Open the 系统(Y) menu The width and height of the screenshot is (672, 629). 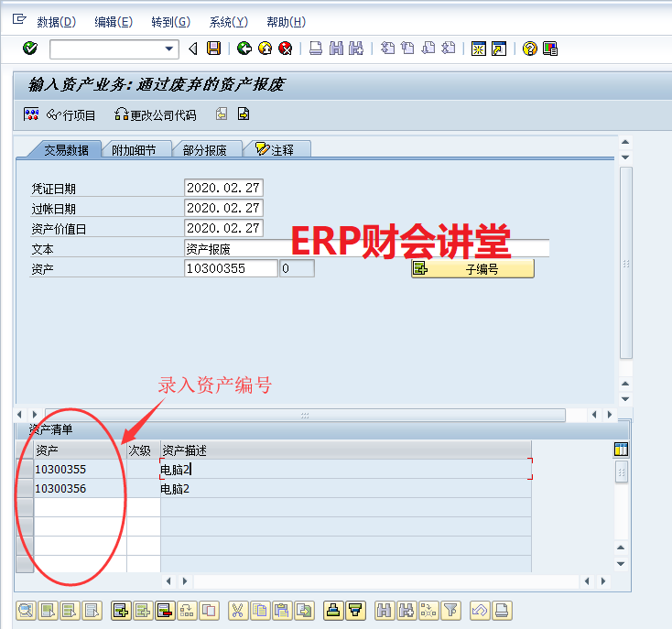[228, 22]
